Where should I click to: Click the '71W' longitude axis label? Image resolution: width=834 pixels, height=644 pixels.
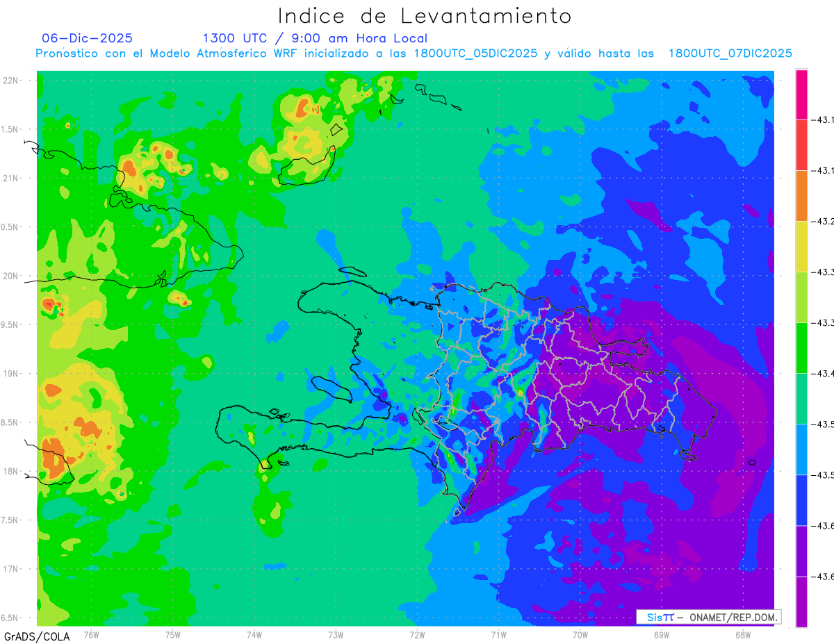[498, 634]
